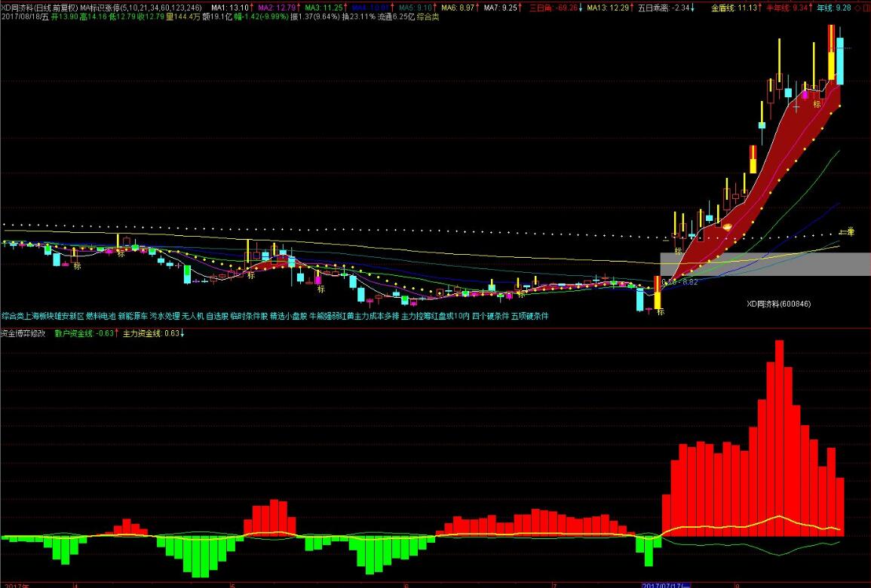This screenshot has height=588, width=871.
Task: Click the 资金博弈修改 indicator name
Action: [23, 334]
